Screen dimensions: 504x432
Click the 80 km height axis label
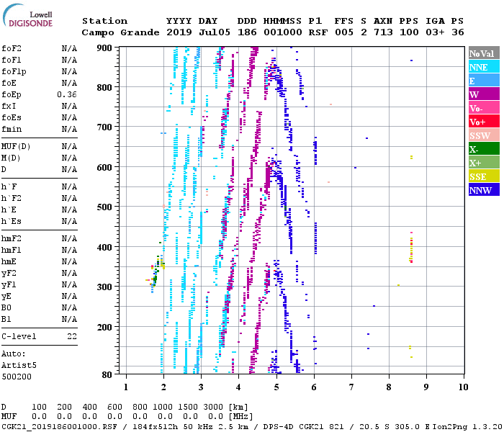107,374
